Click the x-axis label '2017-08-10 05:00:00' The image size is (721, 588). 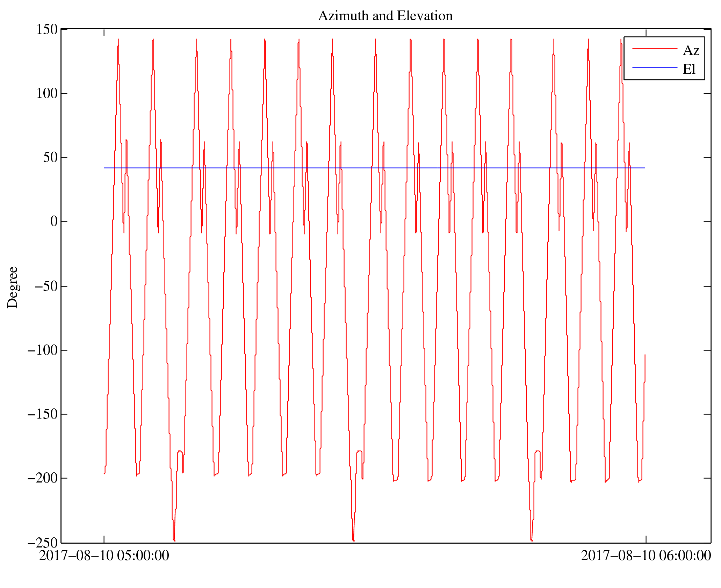tap(104, 556)
